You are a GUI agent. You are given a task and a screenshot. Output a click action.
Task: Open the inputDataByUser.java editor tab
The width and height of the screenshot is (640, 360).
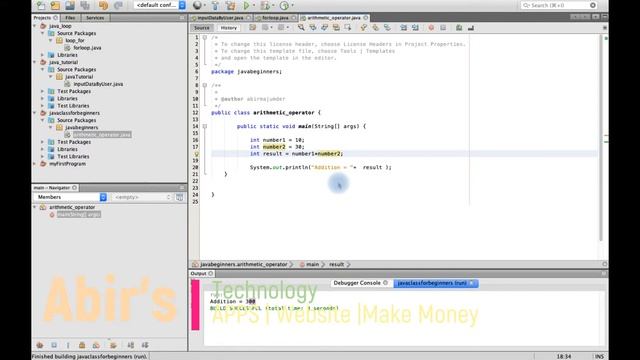(220, 18)
